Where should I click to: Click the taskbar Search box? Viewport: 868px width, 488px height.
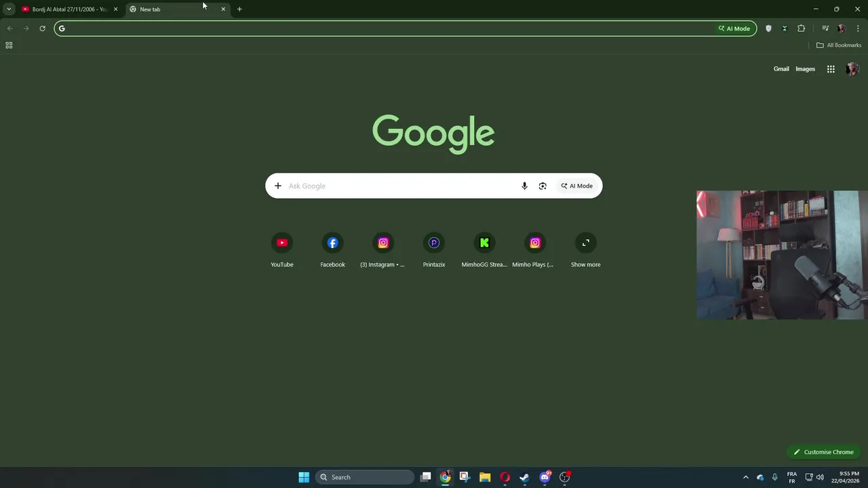pyautogui.click(x=365, y=477)
